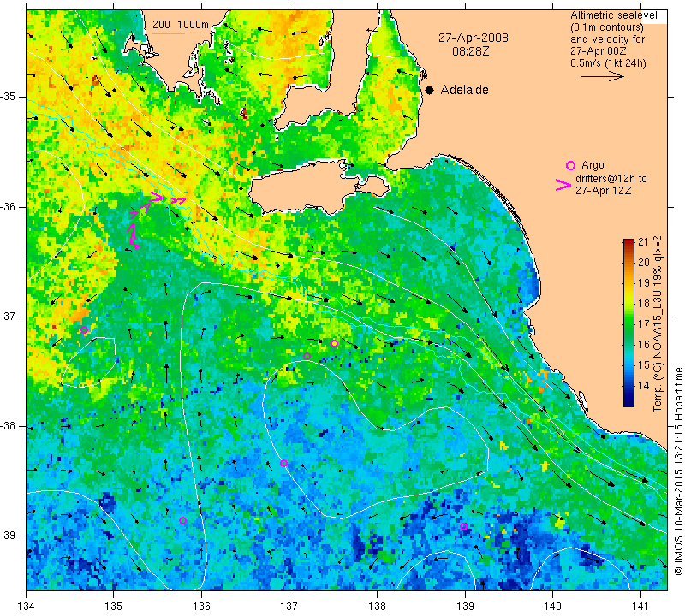Click the 139 longitude axis label
Viewport: 685px width, 616px height.
tap(465, 607)
